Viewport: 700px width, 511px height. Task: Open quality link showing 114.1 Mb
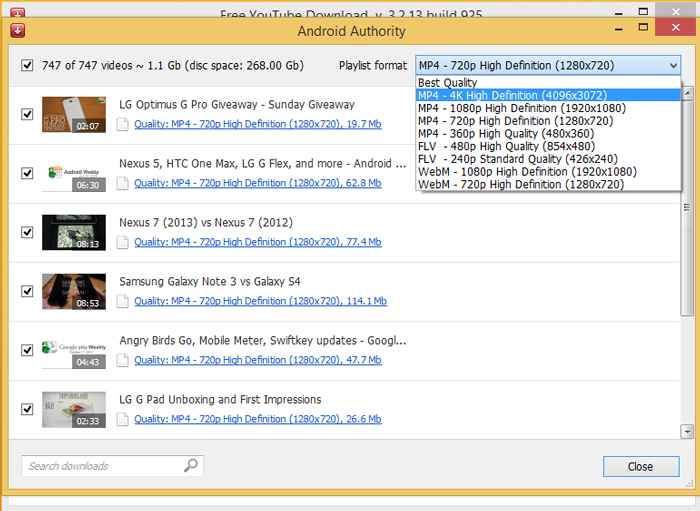click(260, 301)
